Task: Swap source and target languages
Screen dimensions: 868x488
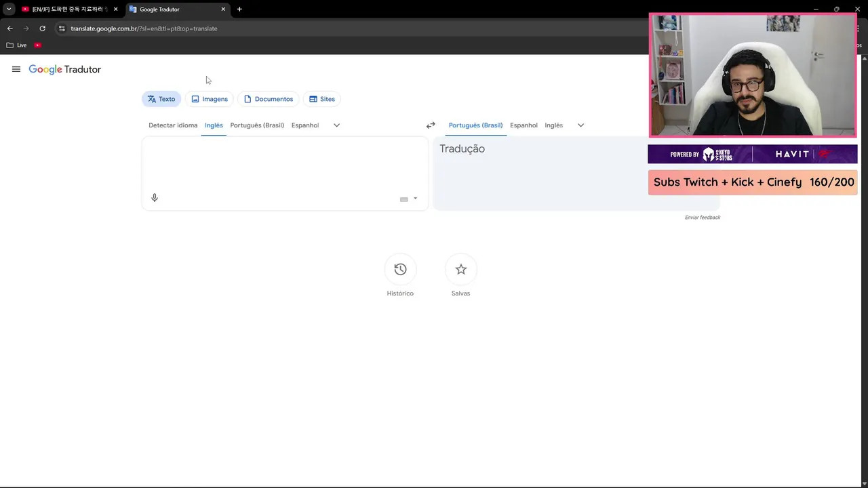Action: tap(431, 125)
